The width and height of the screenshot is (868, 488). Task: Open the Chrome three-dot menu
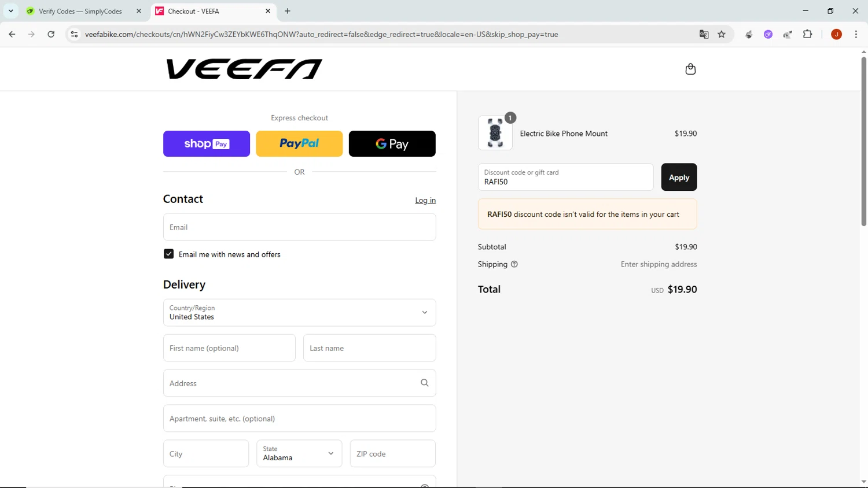point(856,34)
